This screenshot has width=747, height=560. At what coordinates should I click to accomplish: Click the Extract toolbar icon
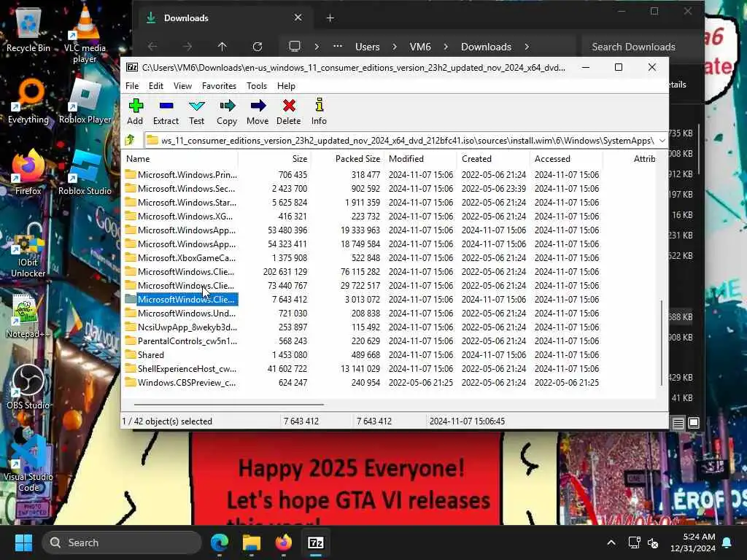(166, 112)
